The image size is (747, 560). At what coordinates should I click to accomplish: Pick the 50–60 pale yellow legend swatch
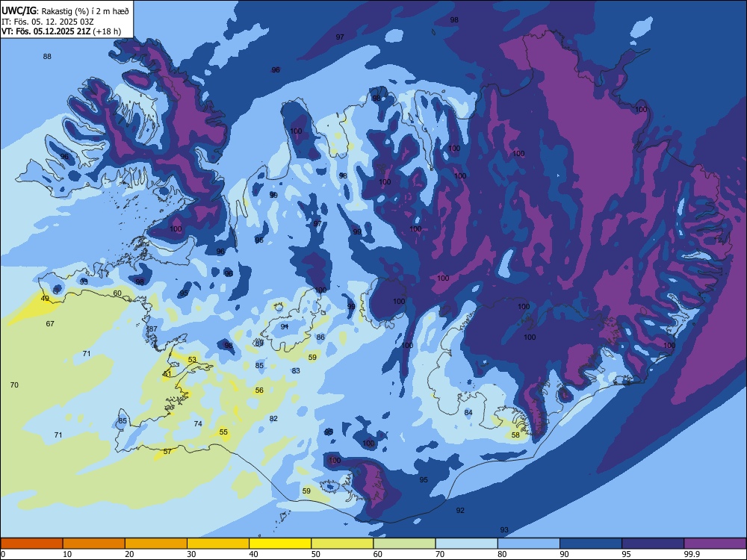342,544
